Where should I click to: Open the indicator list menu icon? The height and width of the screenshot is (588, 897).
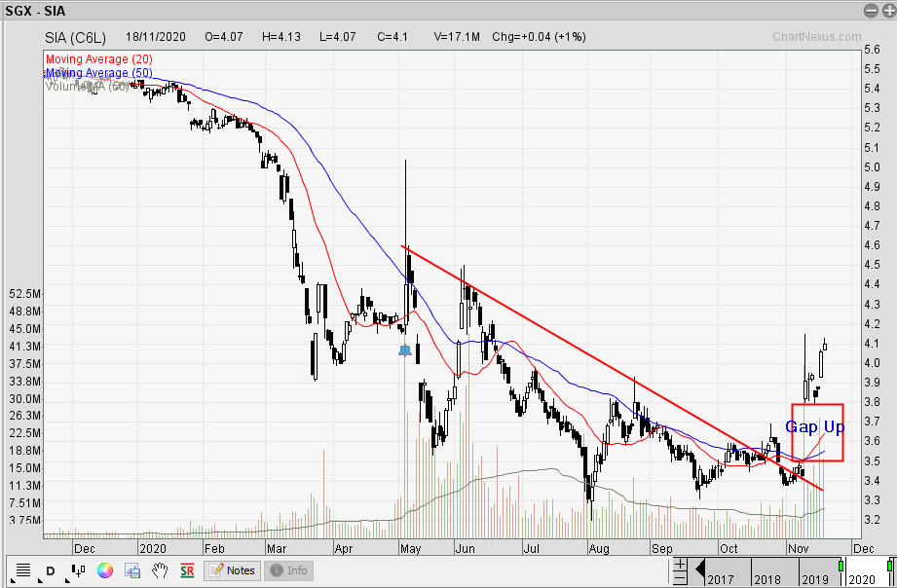point(22,570)
